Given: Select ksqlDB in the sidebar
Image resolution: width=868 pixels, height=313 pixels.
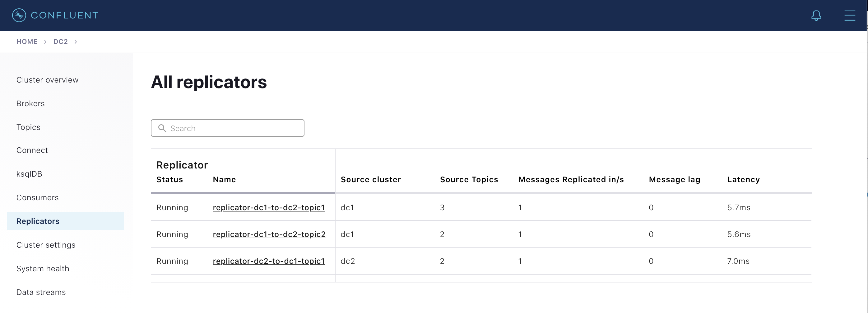Looking at the screenshot, I should pos(29,174).
